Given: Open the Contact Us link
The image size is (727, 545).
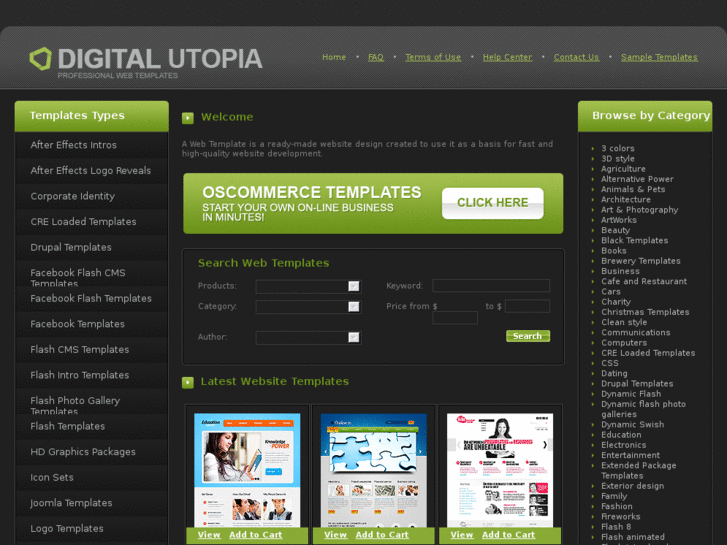Looking at the screenshot, I should (x=576, y=57).
